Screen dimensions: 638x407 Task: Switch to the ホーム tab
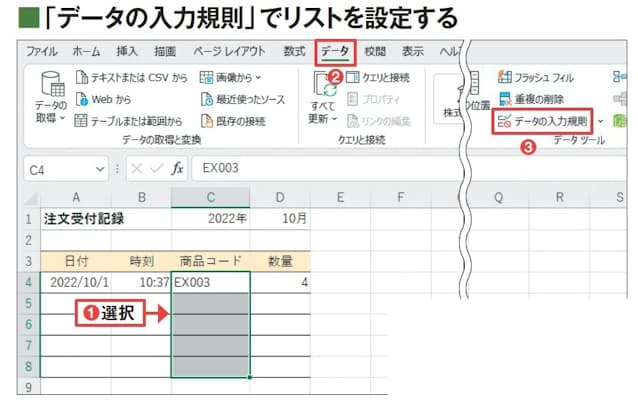pos(86,51)
